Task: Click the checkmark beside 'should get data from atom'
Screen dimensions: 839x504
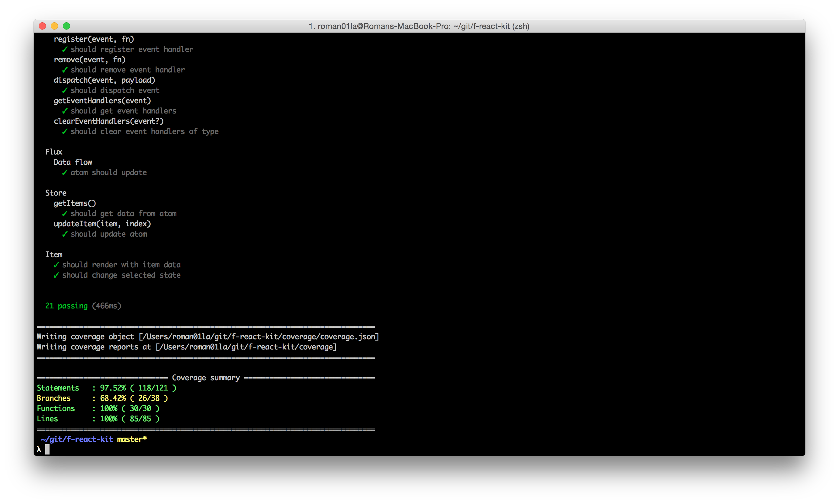Action: pos(65,214)
